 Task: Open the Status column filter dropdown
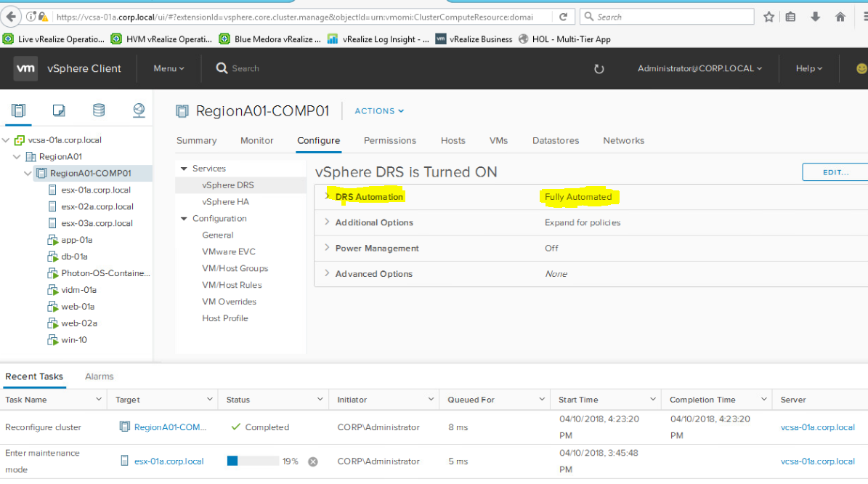tap(320, 399)
